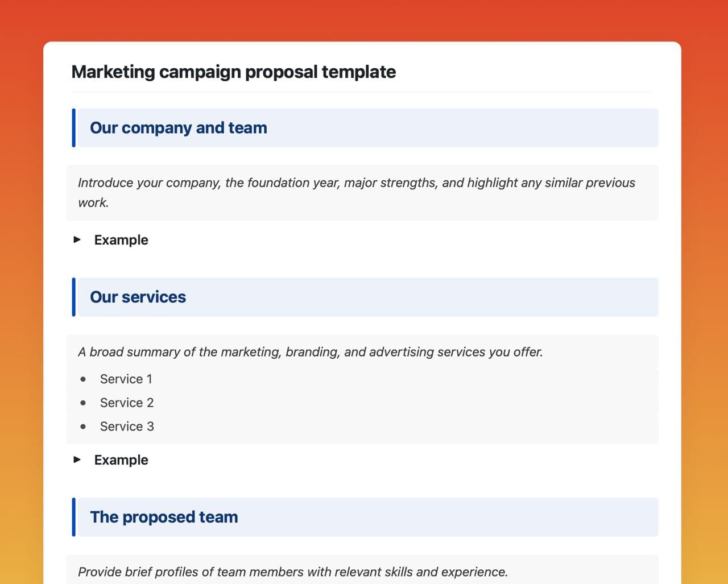Click the "Provide brief profiles" hint text
This screenshot has height=584, width=728.
[292, 572]
